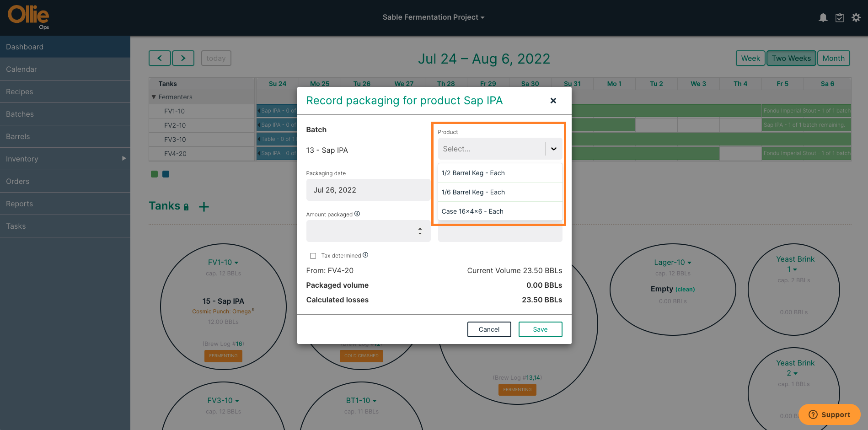The height and width of the screenshot is (430, 868).
Task: Switch to Two Weeks view
Action: click(x=791, y=58)
